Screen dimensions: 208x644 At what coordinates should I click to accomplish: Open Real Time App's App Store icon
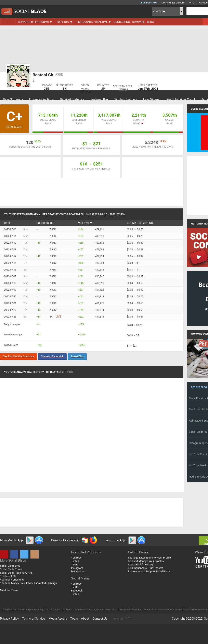pos(141,540)
